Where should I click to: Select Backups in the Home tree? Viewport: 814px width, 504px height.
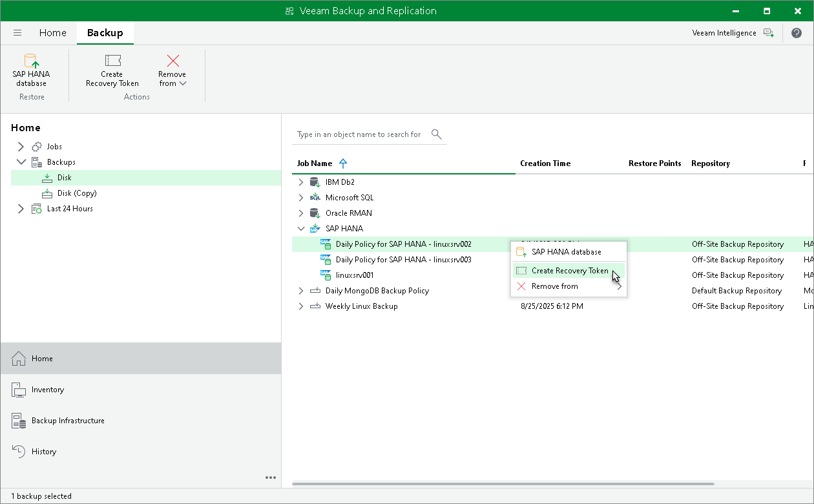tap(61, 162)
